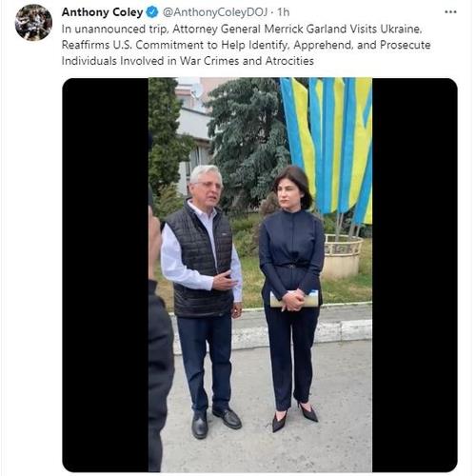
Task: Visit the @AnthonyColeyDOJ handle link
Action: [x=215, y=12]
